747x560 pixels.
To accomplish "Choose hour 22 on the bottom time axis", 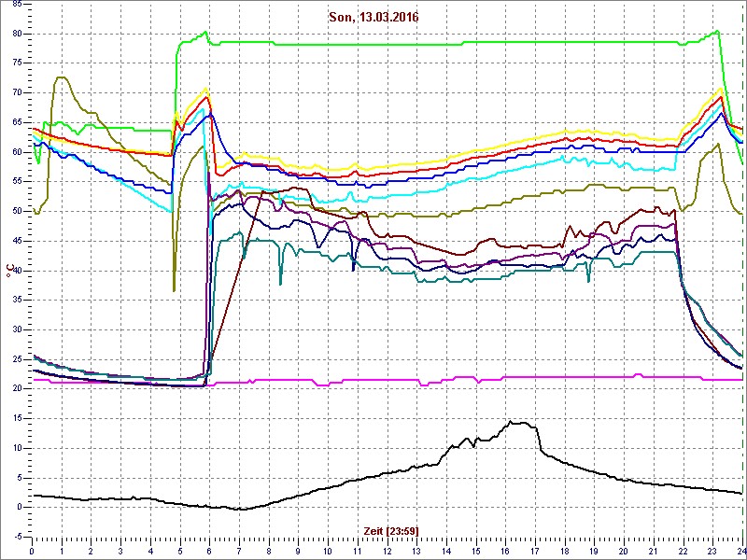I will [x=683, y=552].
